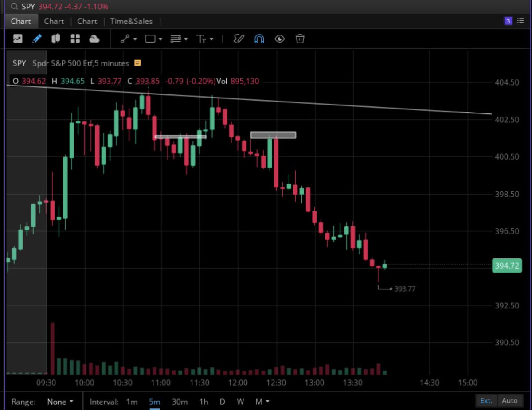Select the chart type icon
The width and height of the screenshot is (532, 410).
[18, 39]
